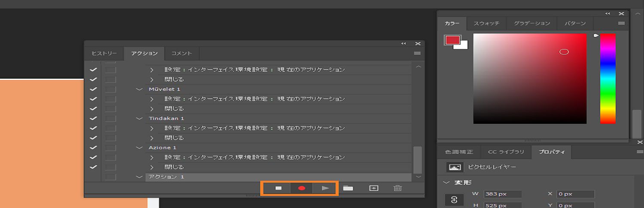The height and width of the screenshot is (208, 644).
Task: Uncheck the checkmark for Tindakan 1
Action: tap(93, 118)
